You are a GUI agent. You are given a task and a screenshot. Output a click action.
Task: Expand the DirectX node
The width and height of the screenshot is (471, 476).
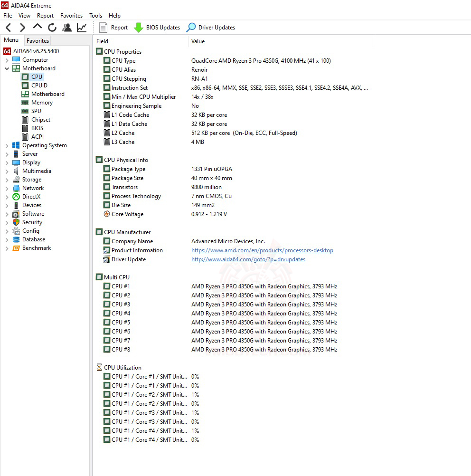click(7, 197)
